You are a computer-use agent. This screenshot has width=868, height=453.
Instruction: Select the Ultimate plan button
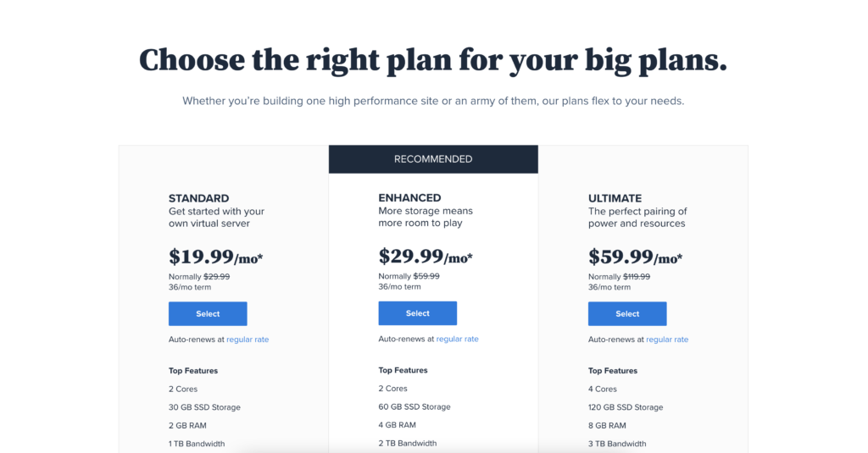tap(627, 313)
